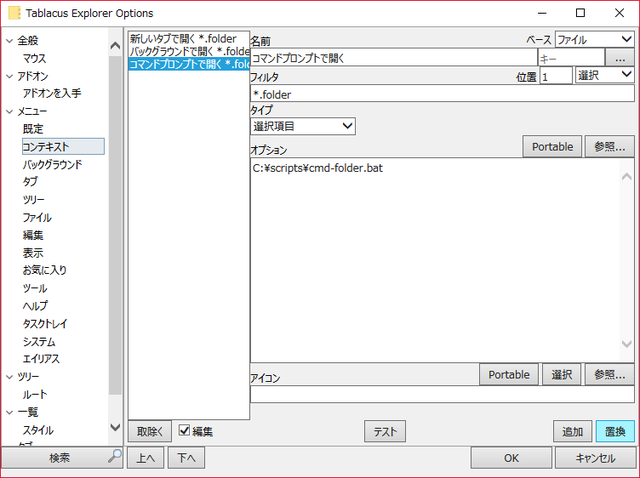Select バックグラウンドで開く list entry
Screen dimensions: 640x478
tap(189, 51)
